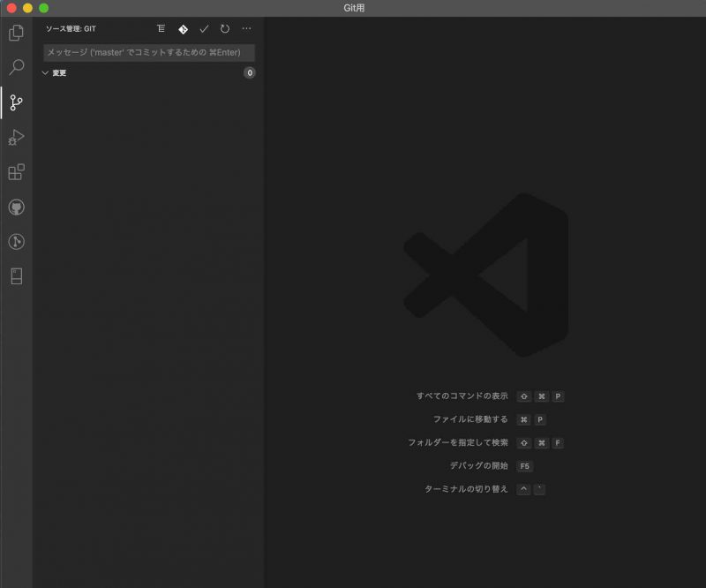Click デバッグの開始 text

tap(478, 466)
